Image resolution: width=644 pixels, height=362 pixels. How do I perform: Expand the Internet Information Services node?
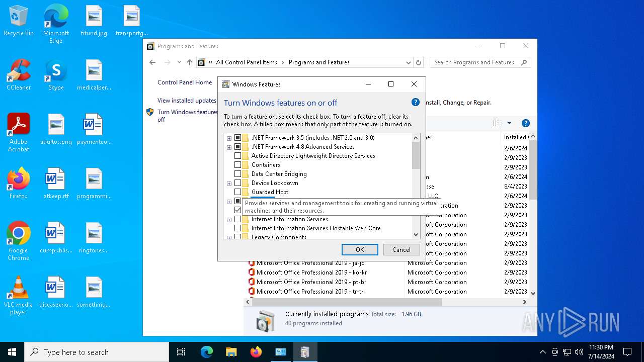pos(229,220)
